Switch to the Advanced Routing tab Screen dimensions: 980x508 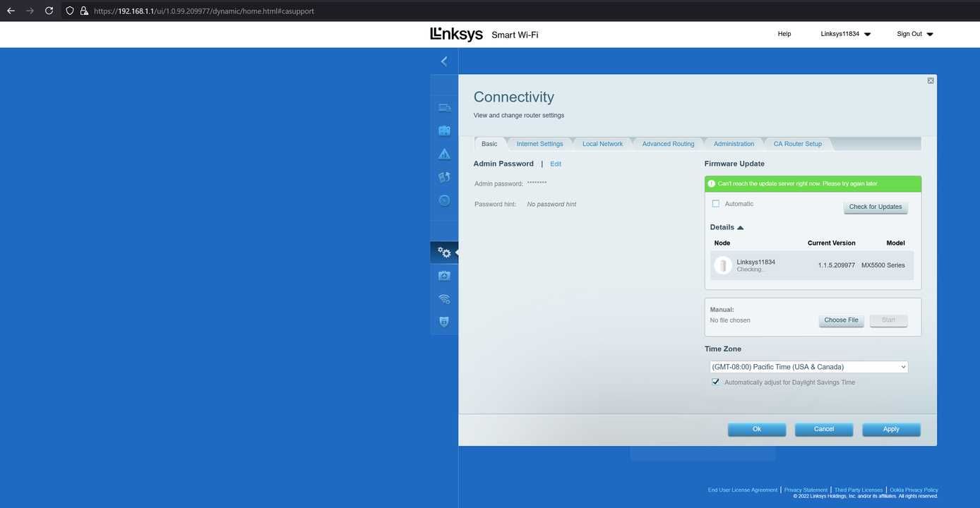pos(668,144)
